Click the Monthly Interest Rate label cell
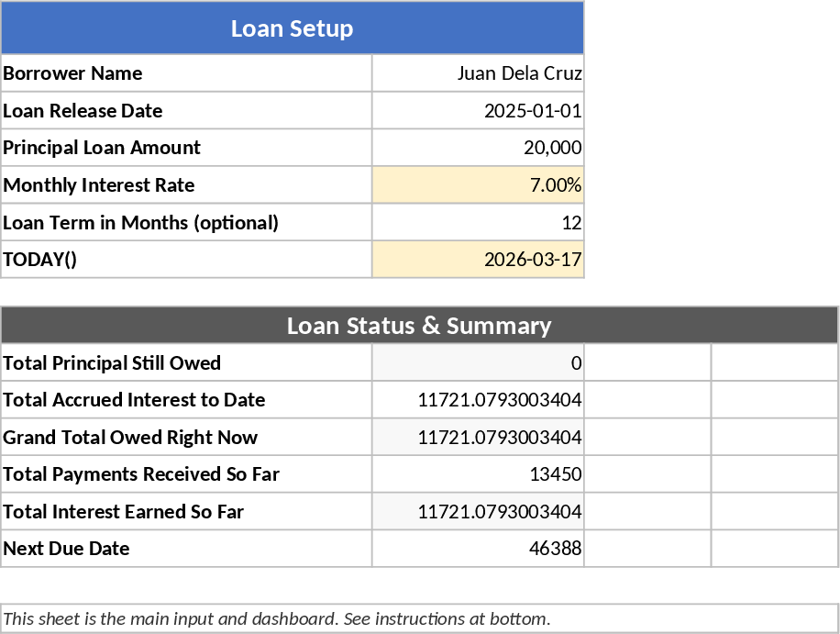Image resolution: width=840 pixels, height=634 pixels. coord(186,185)
